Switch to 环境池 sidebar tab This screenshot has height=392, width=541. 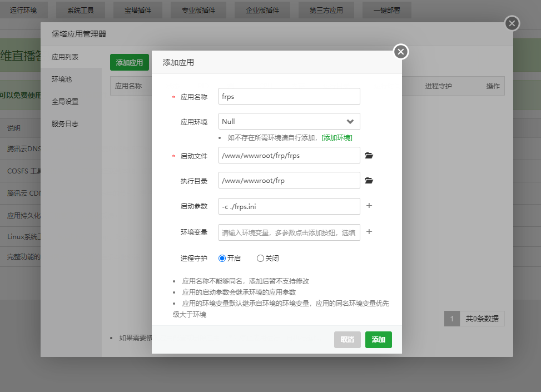coord(62,80)
